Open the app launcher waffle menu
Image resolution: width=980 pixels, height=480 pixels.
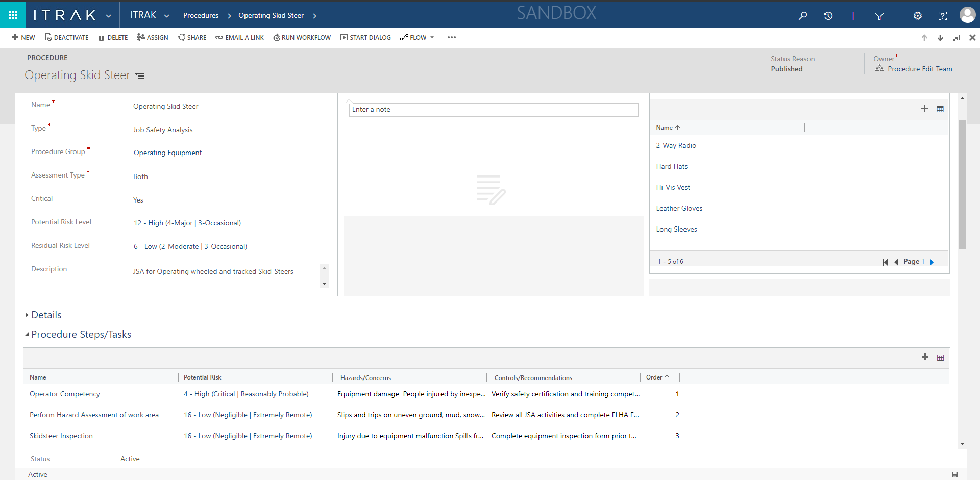pyautogui.click(x=13, y=14)
